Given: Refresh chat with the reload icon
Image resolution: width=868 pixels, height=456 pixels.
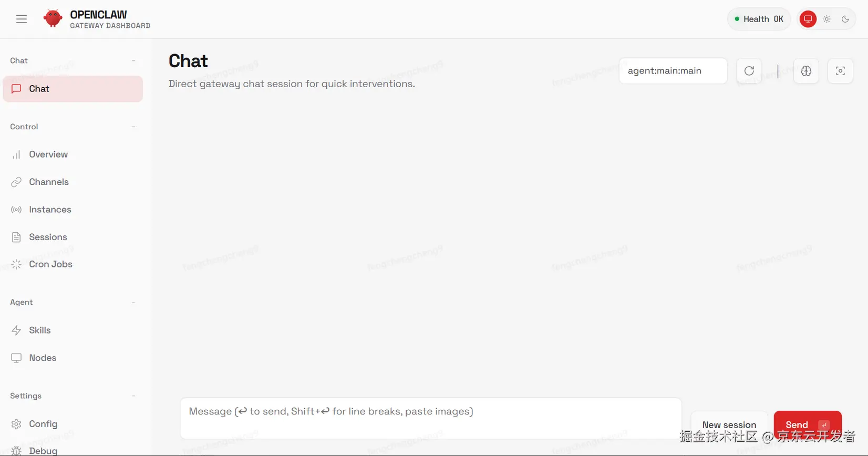Looking at the screenshot, I should pyautogui.click(x=749, y=71).
